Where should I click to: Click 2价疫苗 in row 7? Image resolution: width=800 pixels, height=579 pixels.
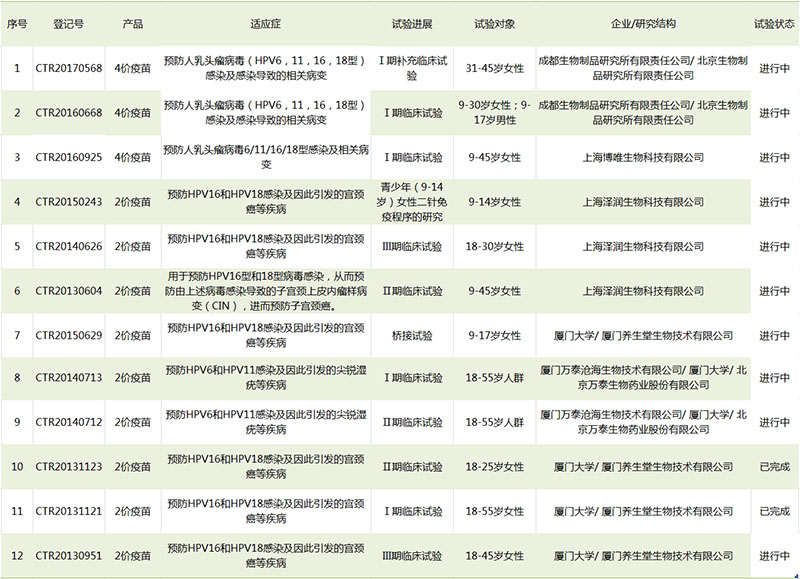pos(133,336)
